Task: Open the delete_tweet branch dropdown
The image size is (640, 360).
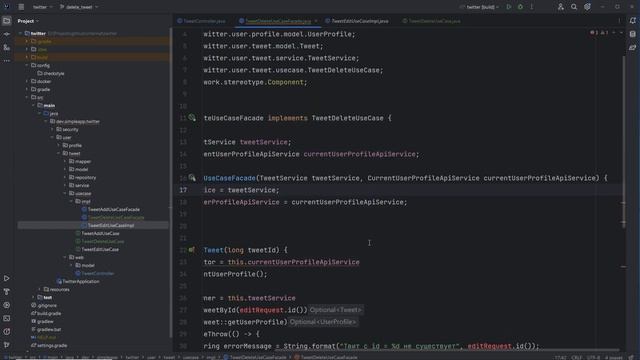Action: tap(79, 7)
